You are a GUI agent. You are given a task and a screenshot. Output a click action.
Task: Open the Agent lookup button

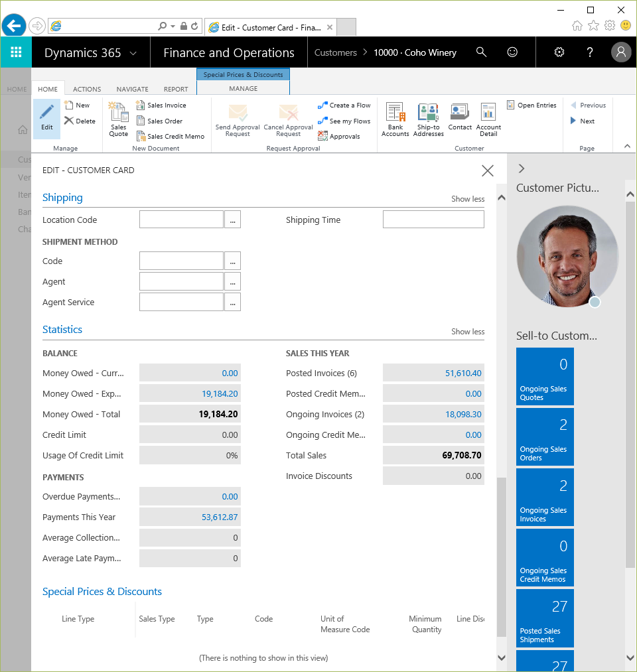pyautogui.click(x=232, y=281)
